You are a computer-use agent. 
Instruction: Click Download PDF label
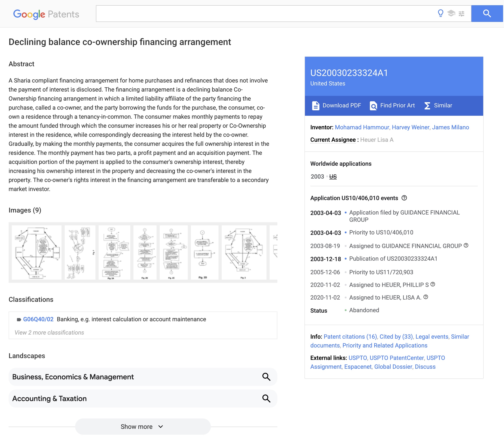click(342, 105)
